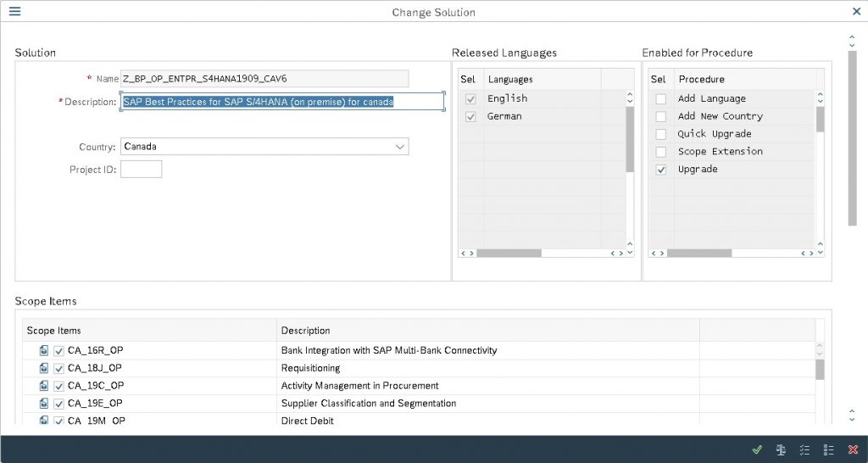This screenshot has height=463, width=868.
Task: Enable the Add New Country checkbox
Action: click(x=661, y=117)
